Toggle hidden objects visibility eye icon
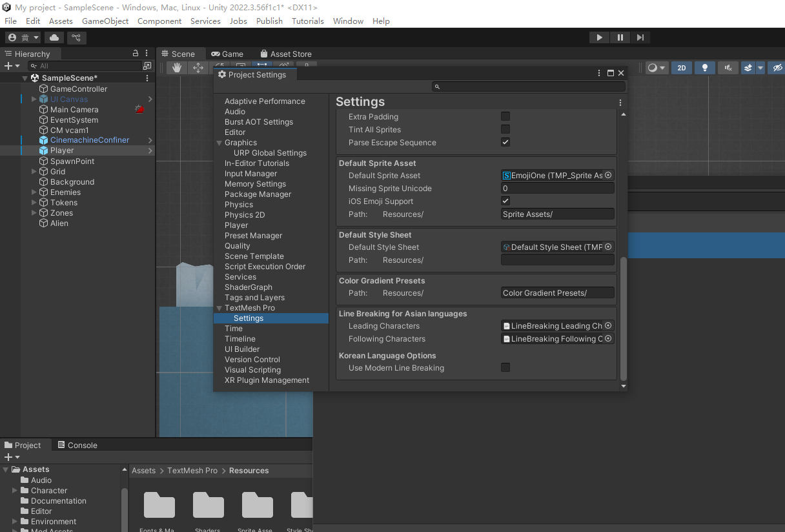This screenshot has width=785, height=532. click(x=777, y=68)
